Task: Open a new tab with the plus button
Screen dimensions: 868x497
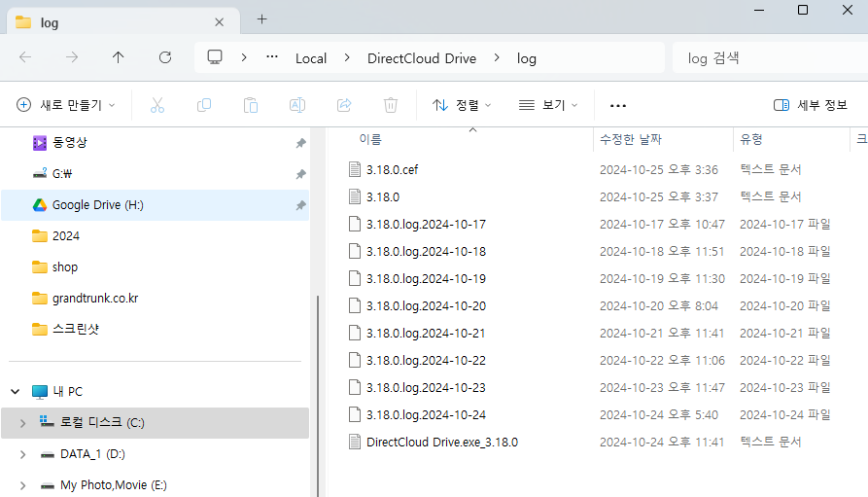Action: tap(261, 19)
